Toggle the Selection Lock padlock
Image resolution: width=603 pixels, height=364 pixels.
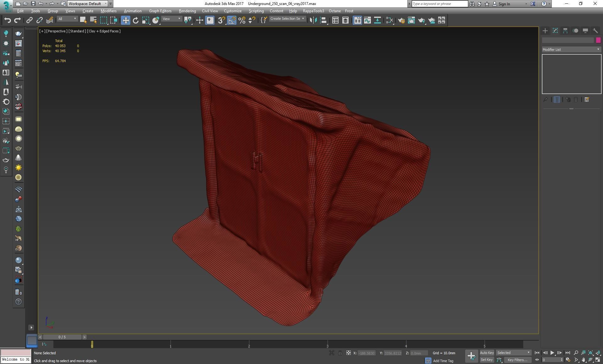(x=340, y=353)
